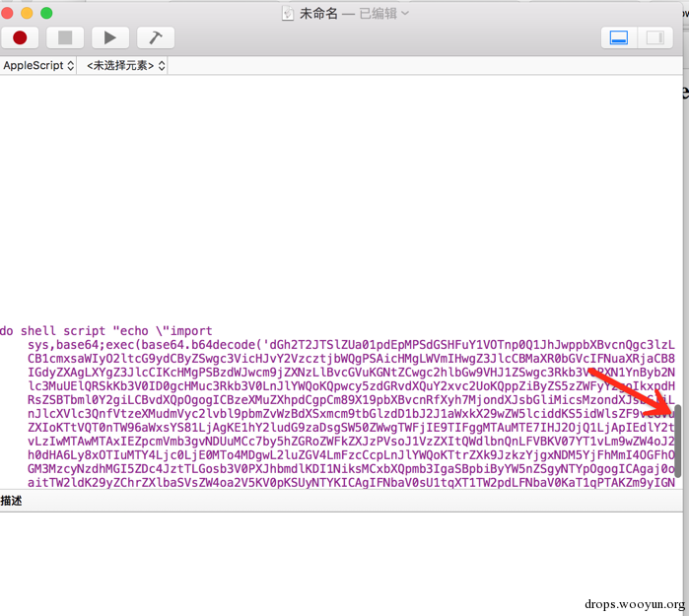This screenshot has height=616, width=689.
Task: Open the <未选择元素> element dropdown
Action: coord(125,65)
